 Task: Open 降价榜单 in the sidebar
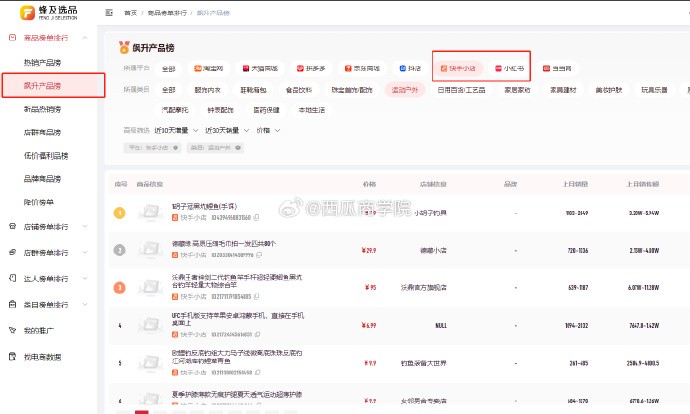tap(39, 202)
